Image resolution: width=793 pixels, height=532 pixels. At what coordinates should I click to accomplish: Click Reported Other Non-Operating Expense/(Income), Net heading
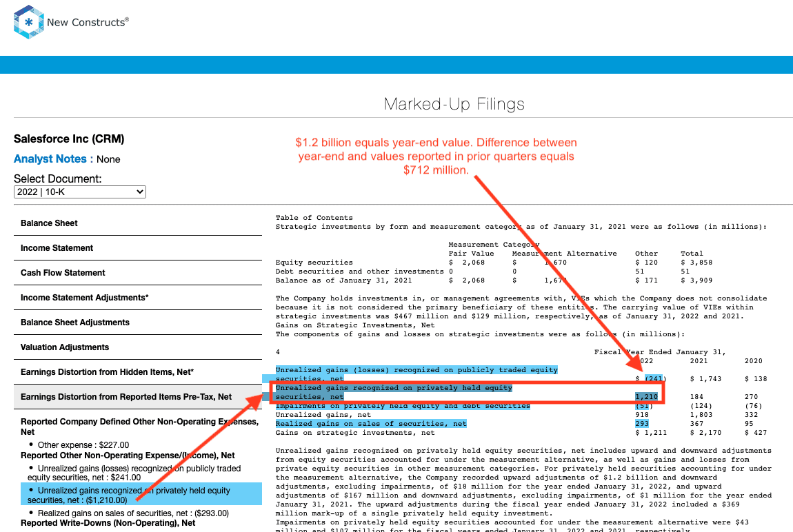(x=128, y=456)
